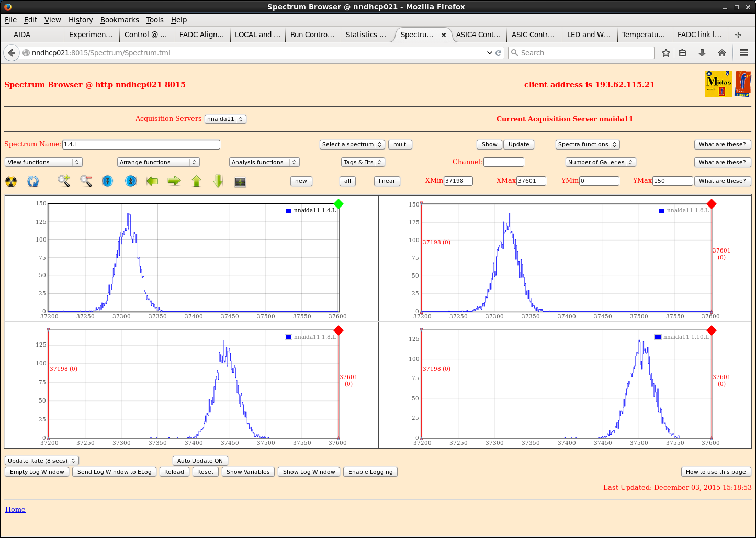Screen dimensions: 756x538
Task: Click the Spectrum Name input field
Action: click(x=141, y=144)
